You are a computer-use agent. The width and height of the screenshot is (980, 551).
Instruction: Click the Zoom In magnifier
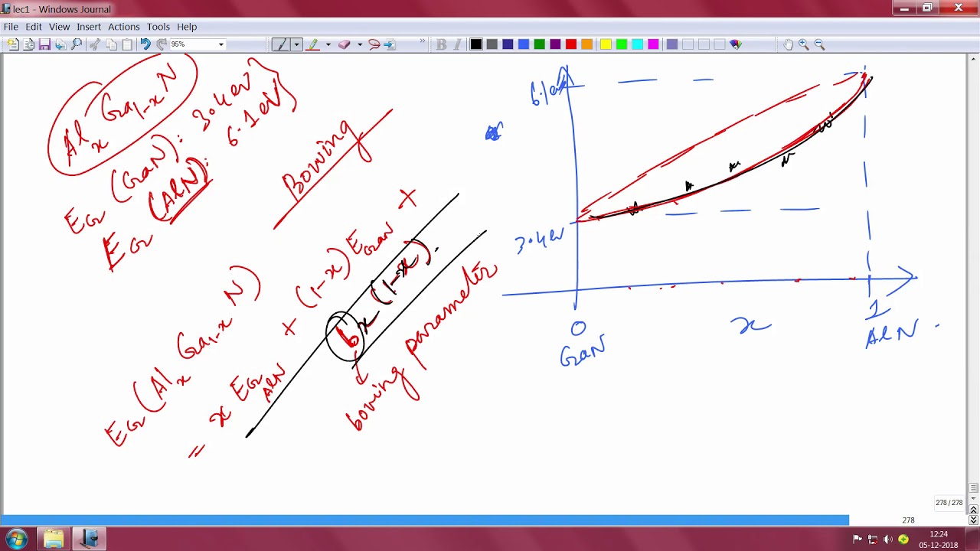(803, 44)
